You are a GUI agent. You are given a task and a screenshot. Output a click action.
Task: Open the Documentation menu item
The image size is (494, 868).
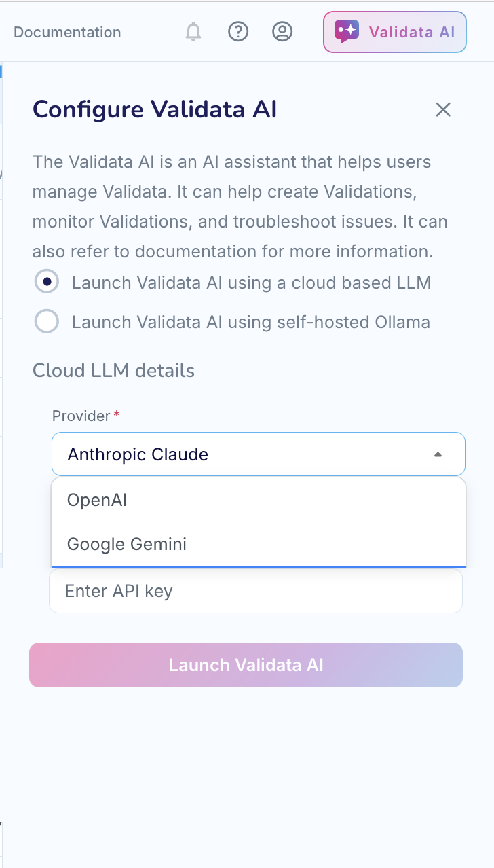[x=66, y=31]
